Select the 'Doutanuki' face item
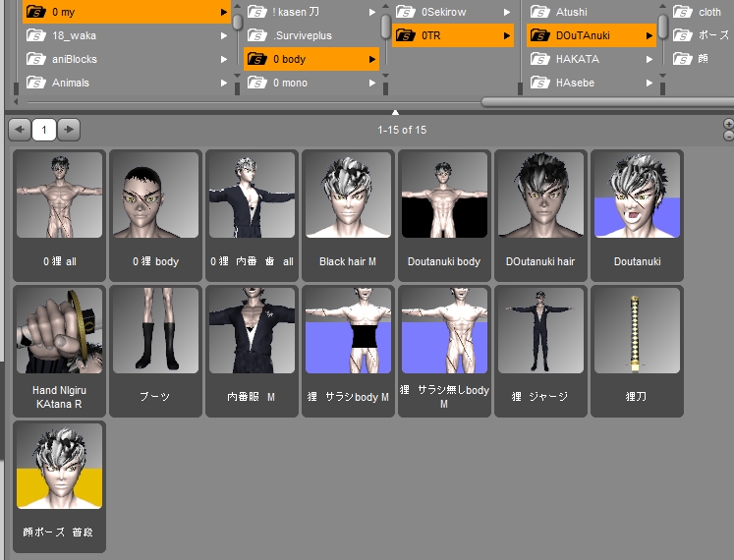The image size is (734, 560). click(x=637, y=215)
